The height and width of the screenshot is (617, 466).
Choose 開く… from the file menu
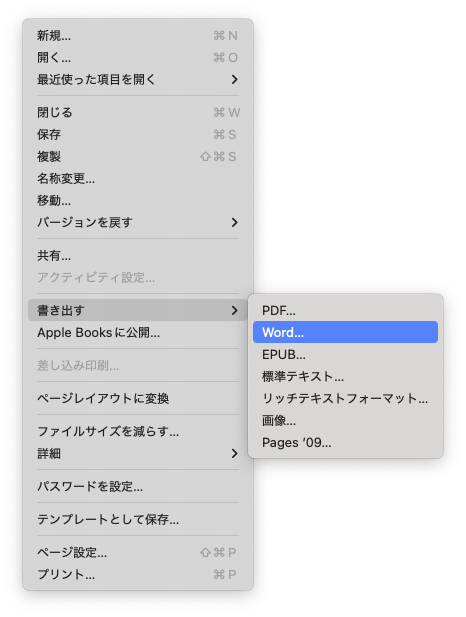(x=138, y=57)
